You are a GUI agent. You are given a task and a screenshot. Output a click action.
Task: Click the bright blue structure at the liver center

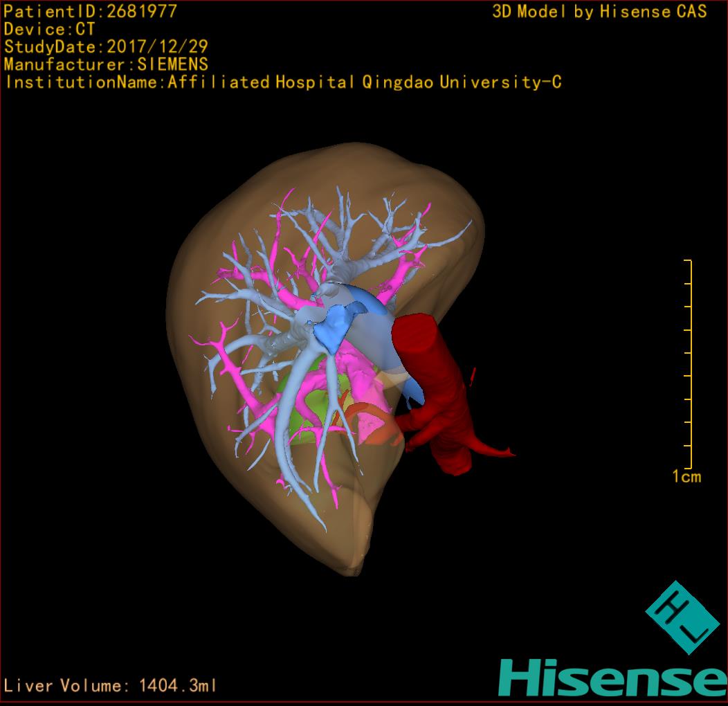click(335, 327)
